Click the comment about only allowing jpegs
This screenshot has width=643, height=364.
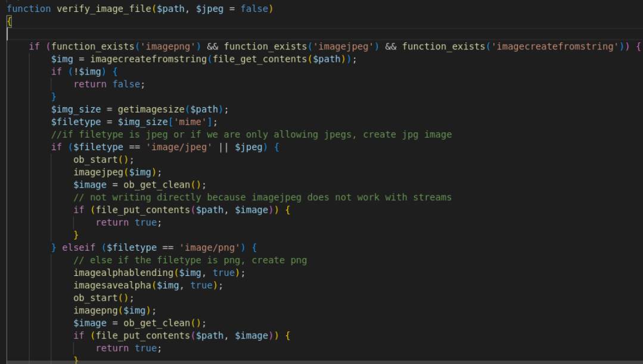pos(251,135)
